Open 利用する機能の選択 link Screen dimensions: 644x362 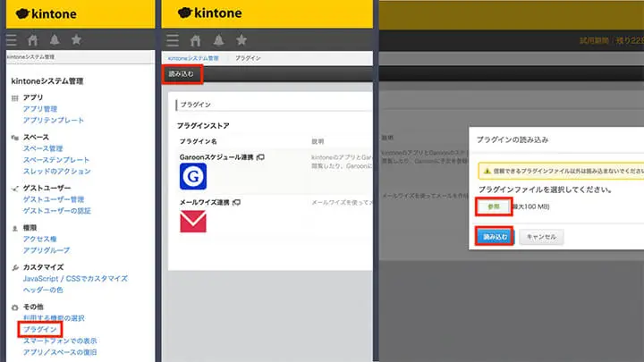[x=54, y=318]
